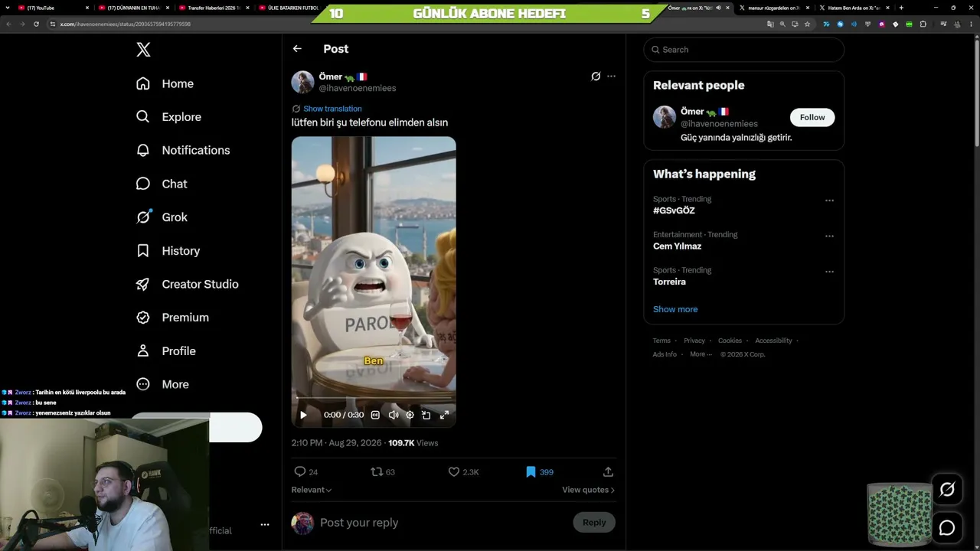Repost the post with 63 reposts
980x551 pixels.
[x=377, y=472]
